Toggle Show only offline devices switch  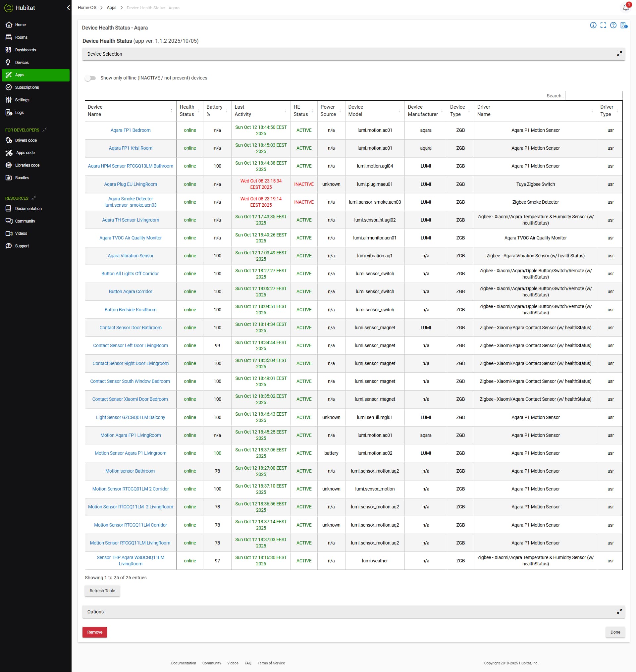(90, 78)
